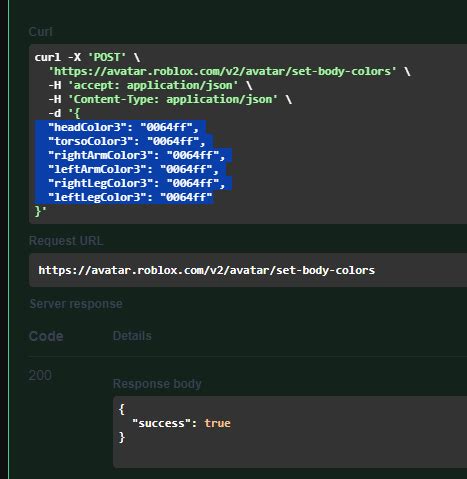
Task: Click the highlighted torsoColor3 line
Action: 127,141
